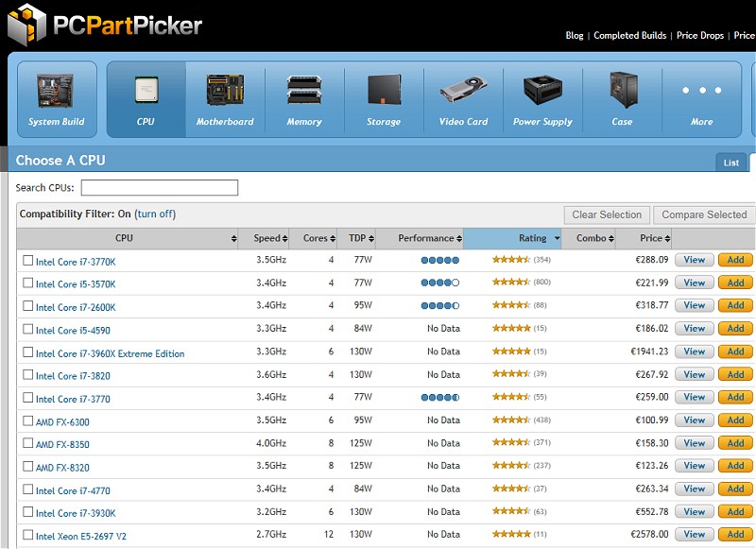Screen dimensions: 756x549
Task: Sort table by CPU name column
Action: [128, 238]
